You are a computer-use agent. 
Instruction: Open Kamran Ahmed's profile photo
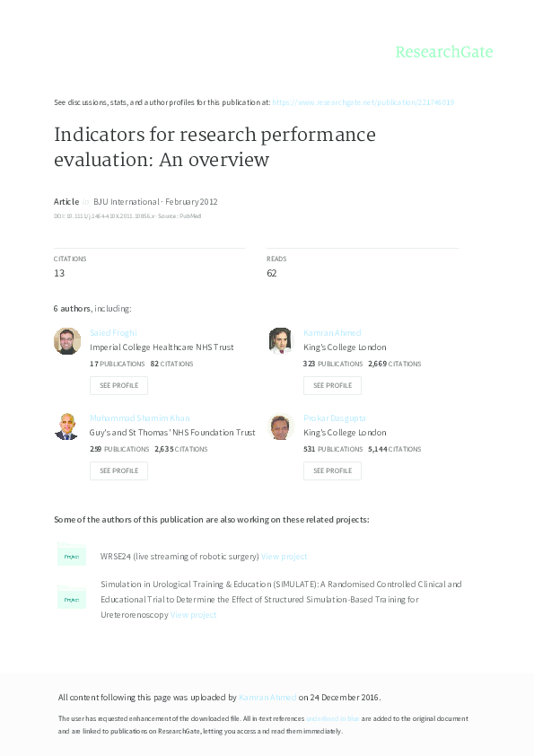(x=280, y=341)
